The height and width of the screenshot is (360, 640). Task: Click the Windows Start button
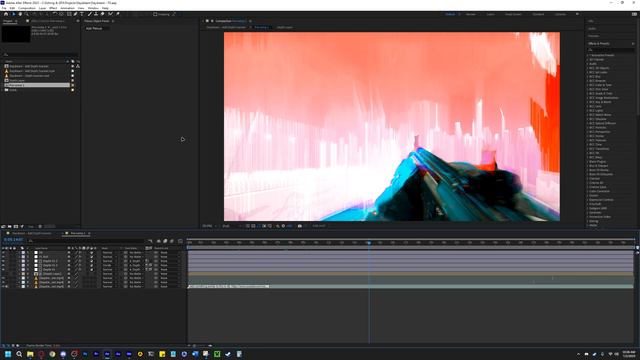8,354
